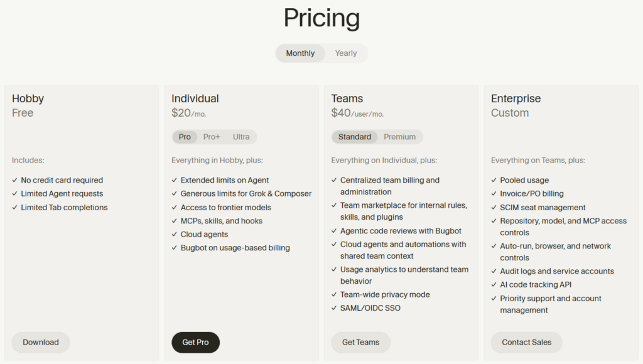Screen dimensions: 643x364
Task: Select the Ultra tier option
Action: (241, 137)
